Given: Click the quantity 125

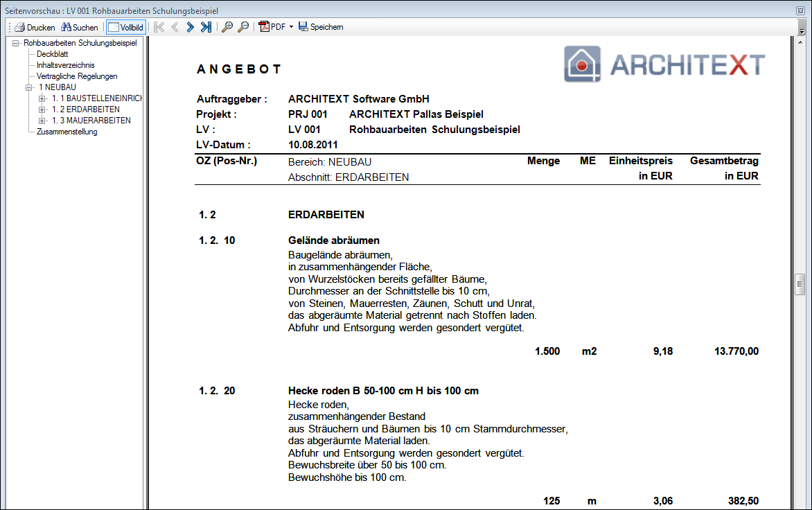Looking at the screenshot, I should coord(551,501).
